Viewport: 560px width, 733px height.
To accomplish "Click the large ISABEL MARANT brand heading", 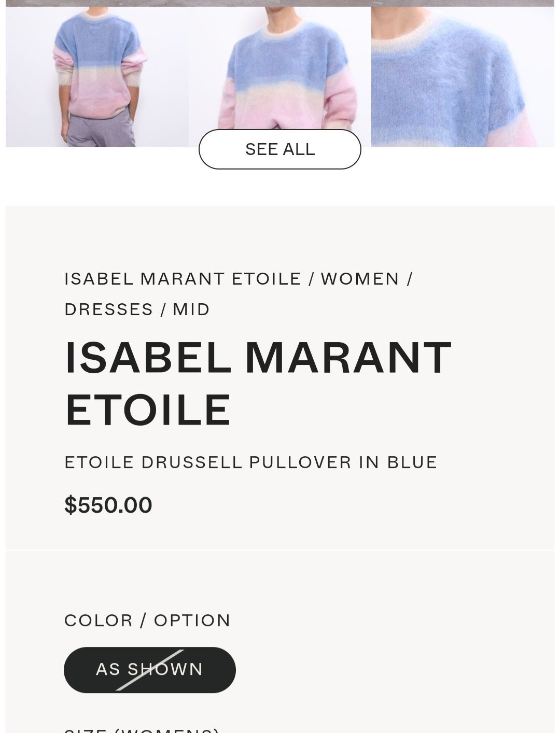I will 258,358.
